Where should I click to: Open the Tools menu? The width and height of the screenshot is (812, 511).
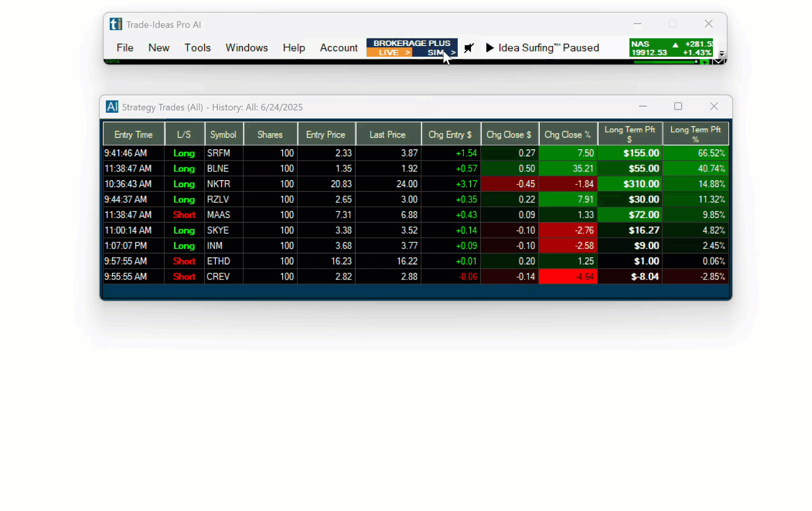coord(197,48)
